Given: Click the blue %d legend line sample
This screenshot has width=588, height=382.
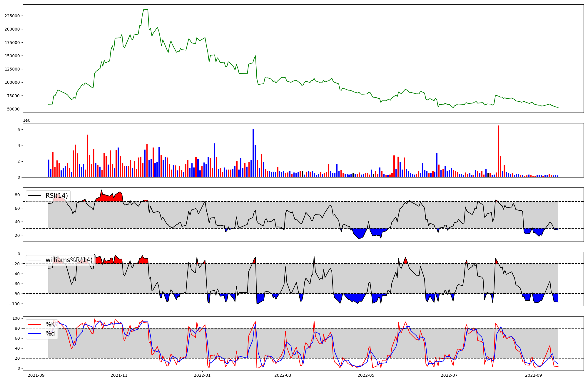Looking at the screenshot, I should 34,334.
